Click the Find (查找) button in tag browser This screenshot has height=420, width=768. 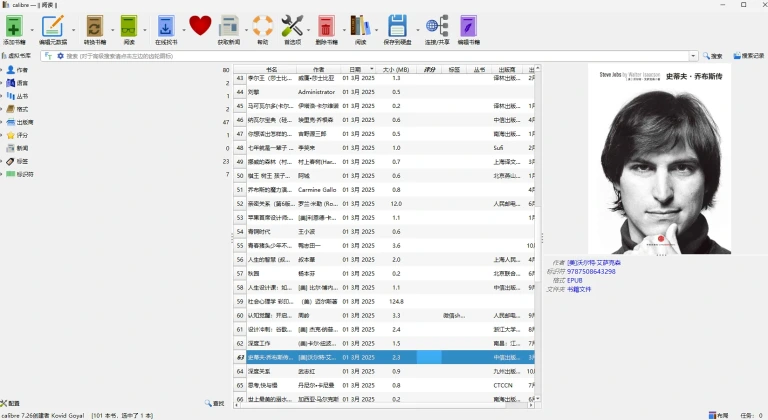pos(215,403)
